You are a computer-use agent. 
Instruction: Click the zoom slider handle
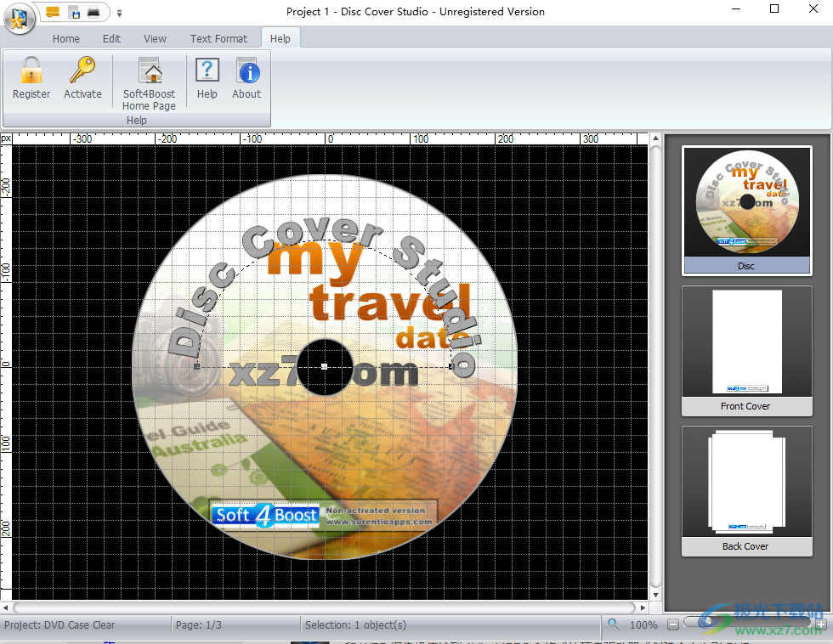pyautogui.click(x=707, y=622)
